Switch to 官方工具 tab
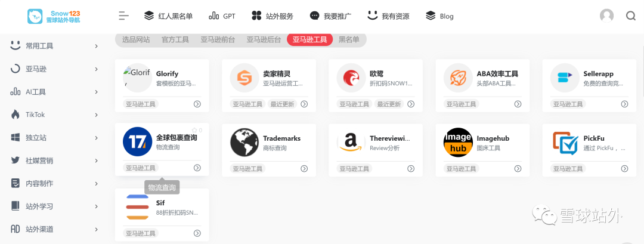 point(175,40)
